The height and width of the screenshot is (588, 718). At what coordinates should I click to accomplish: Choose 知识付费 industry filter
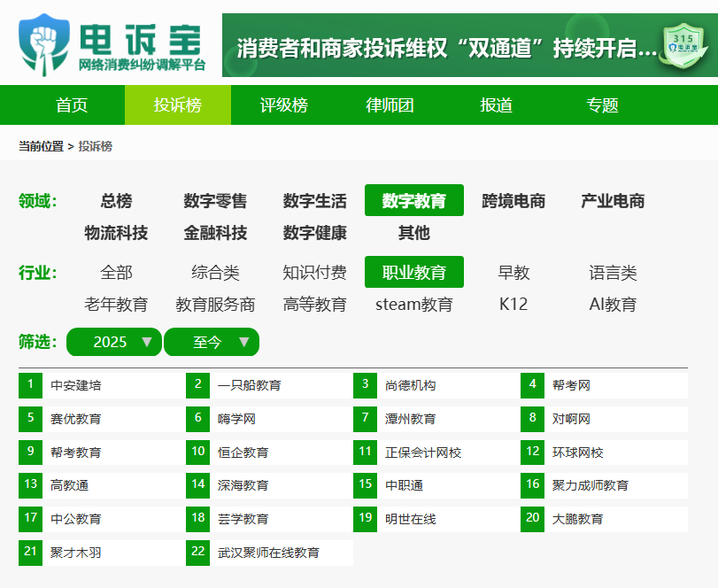point(314,273)
